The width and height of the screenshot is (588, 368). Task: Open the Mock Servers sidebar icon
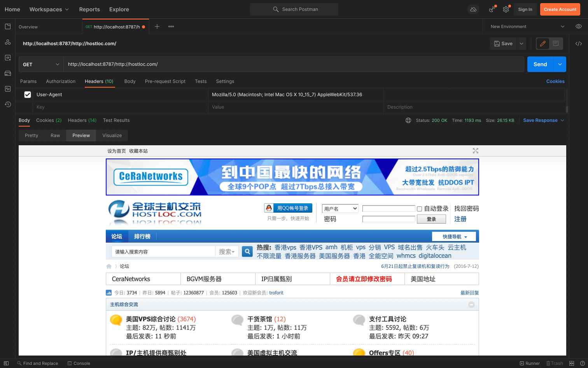(x=8, y=73)
